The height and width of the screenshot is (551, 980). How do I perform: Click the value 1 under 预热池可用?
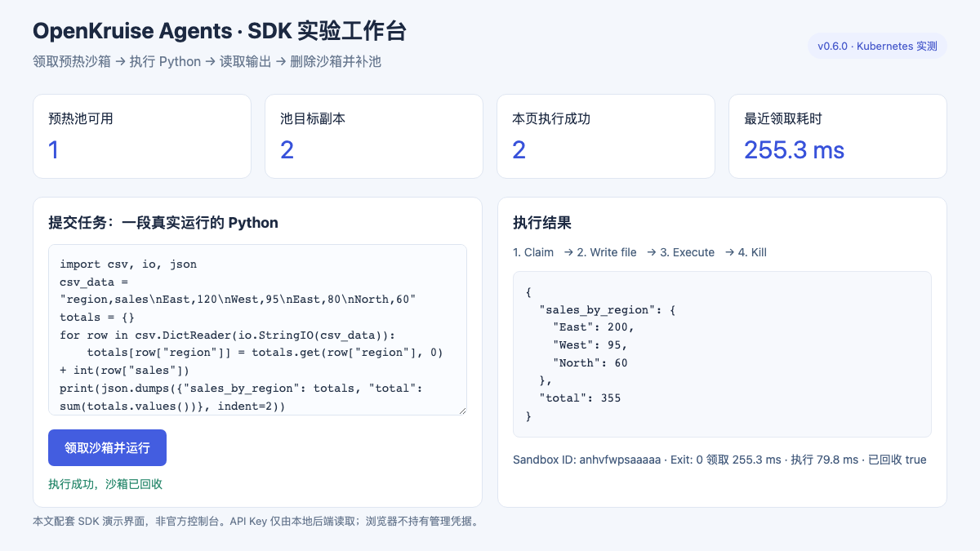54,149
